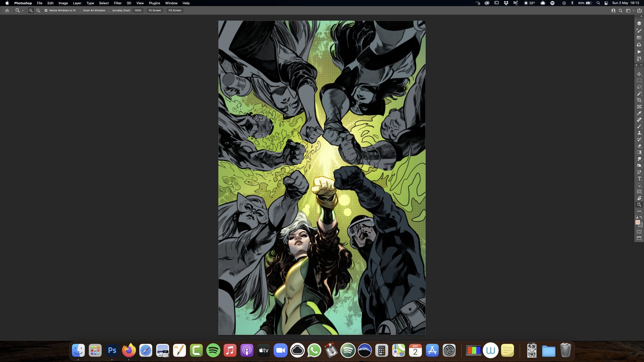Screen dimensions: 644x362
Task: Open Finder from the dock
Action: [78, 350]
